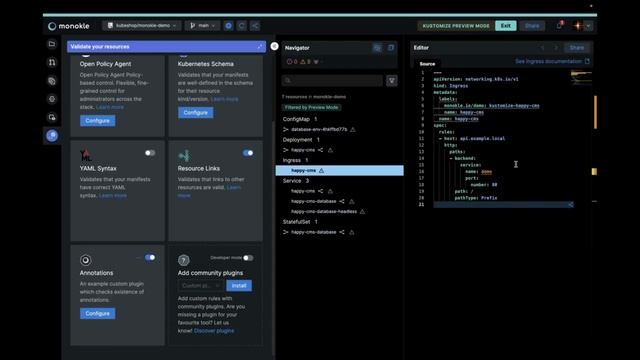Image resolution: width=640 pixels, height=360 pixels.
Task: Select database-env ConfigMap resource
Action: 318,129
